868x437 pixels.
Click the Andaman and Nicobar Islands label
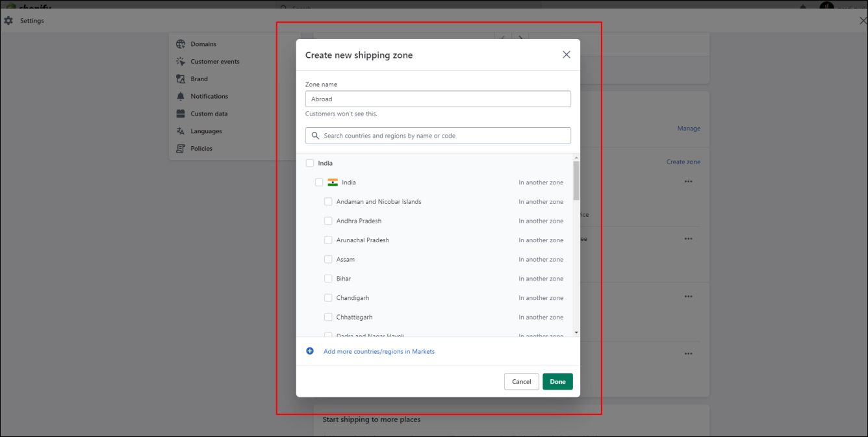pyautogui.click(x=379, y=202)
